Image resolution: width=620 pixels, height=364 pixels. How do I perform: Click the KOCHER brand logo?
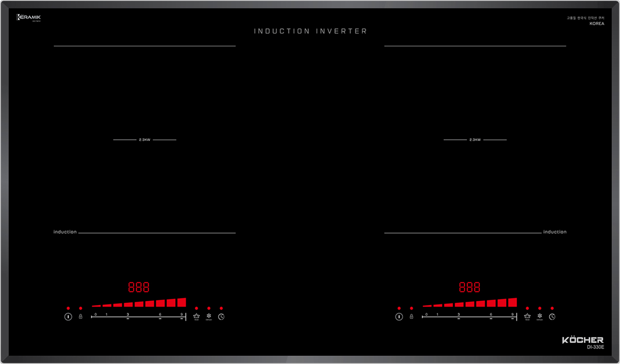tap(582, 340)
